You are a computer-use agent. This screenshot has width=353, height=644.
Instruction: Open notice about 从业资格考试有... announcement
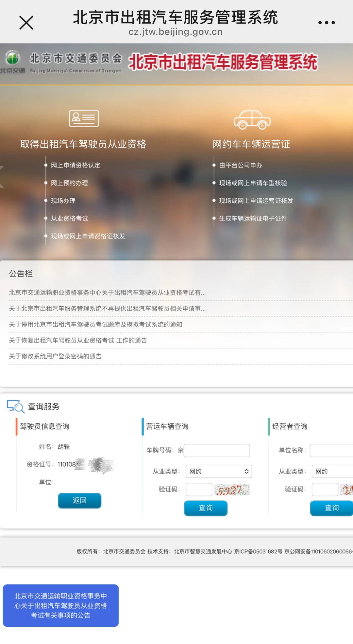[107, 293]
